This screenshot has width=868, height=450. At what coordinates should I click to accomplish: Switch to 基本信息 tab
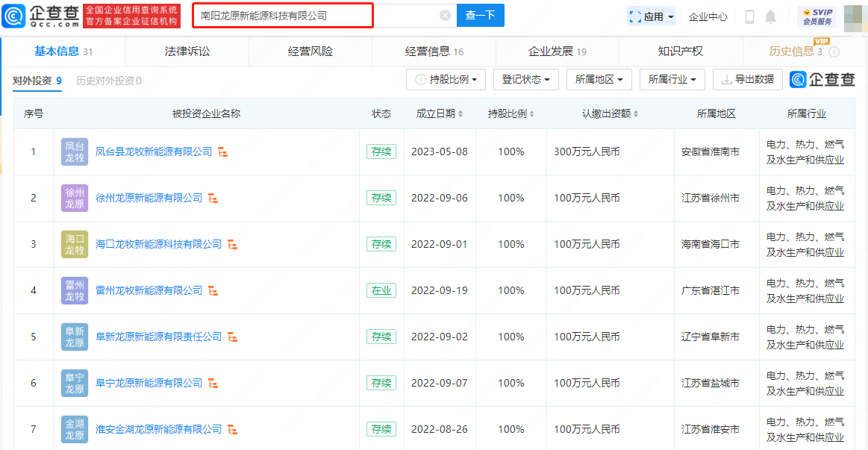tap(63, 51)
